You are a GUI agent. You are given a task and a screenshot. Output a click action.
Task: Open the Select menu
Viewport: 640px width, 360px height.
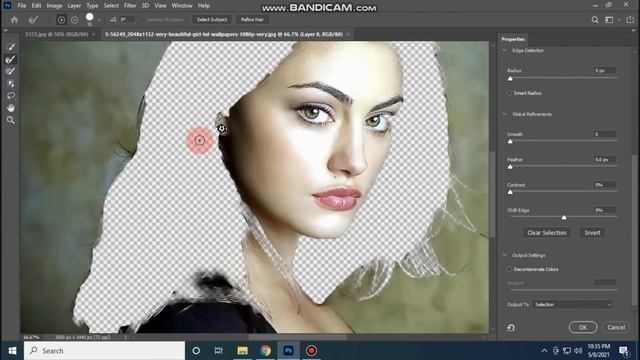click(x=111, y=6)
